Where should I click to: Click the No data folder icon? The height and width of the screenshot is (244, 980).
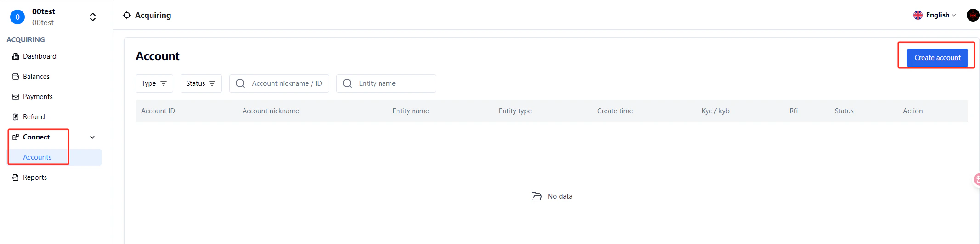pos(536,196)
